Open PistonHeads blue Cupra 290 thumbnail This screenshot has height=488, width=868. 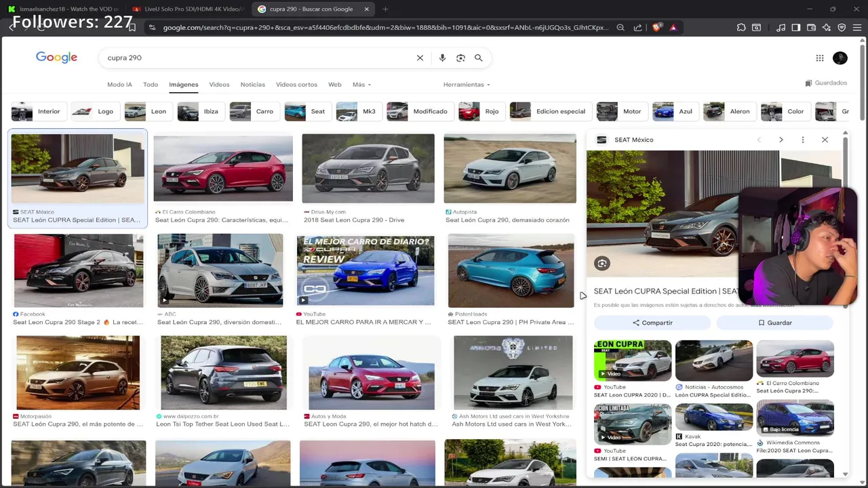511,270
